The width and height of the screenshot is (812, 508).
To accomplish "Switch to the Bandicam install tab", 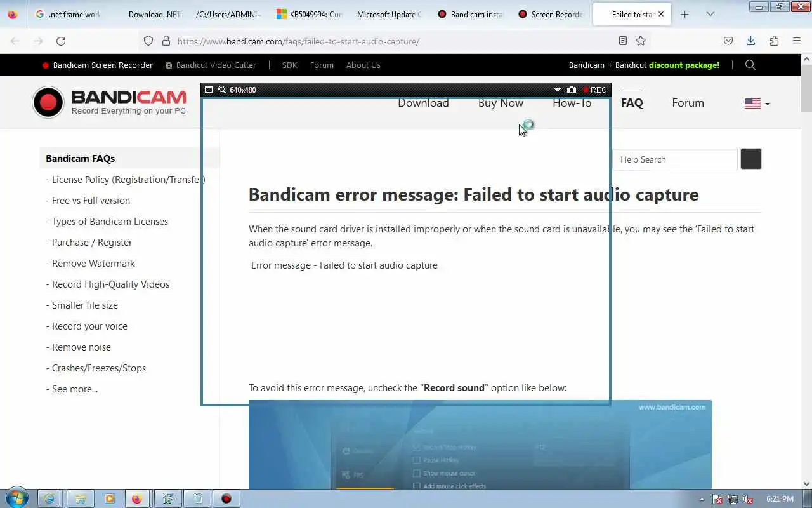I will (469, 14).
